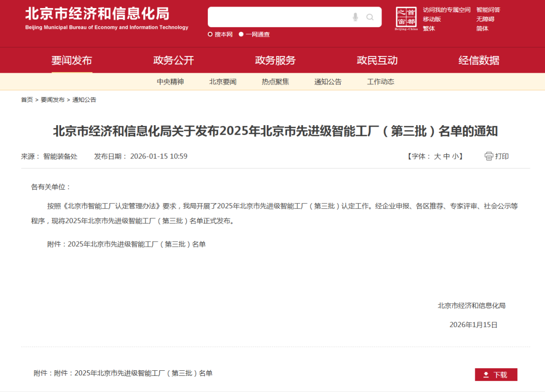The image size is (545, 392).
Task: Go to 通知公告 submenu item
Action: pos(328,82)
